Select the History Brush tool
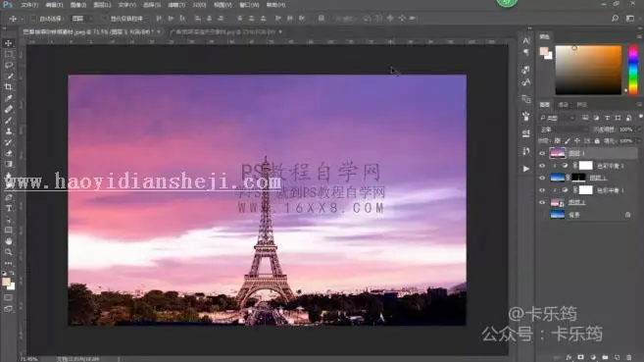Viewport: 644px width, 362px height. (x=8, y=142)
